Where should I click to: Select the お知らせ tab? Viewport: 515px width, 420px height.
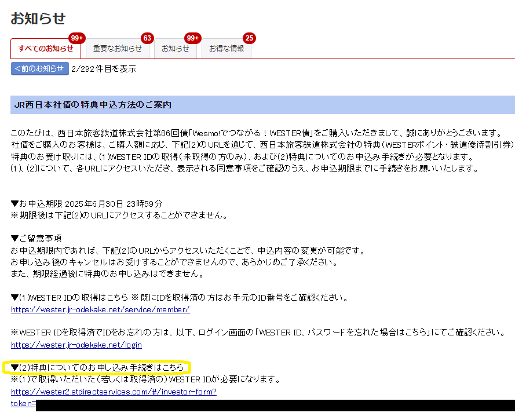(176, 49)
